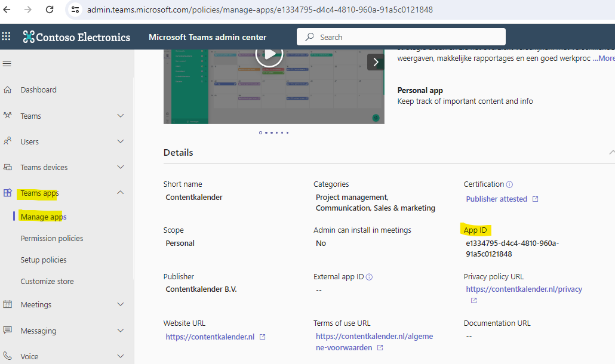
Task: Select Teams apps in sidebar
Action: (39, 193)
